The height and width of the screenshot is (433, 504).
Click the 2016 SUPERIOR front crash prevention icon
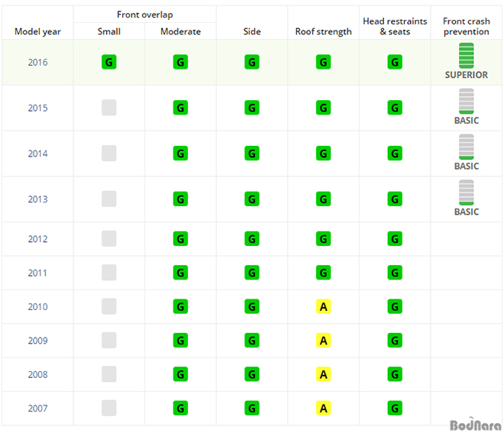click(x=466, y=55)
